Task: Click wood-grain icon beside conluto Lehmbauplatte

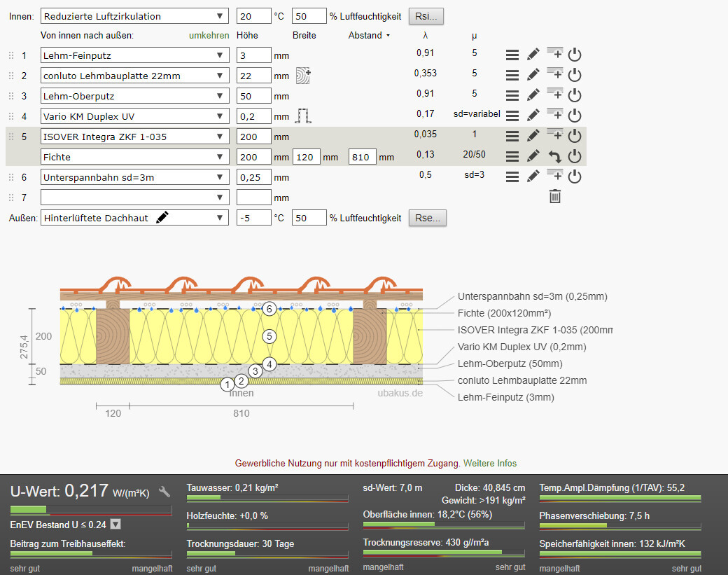Action: click(303, 76)
